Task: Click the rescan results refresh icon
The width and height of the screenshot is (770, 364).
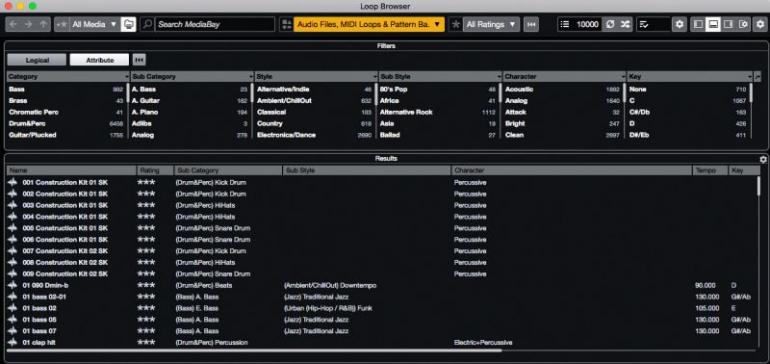Action: coord(610,24)
